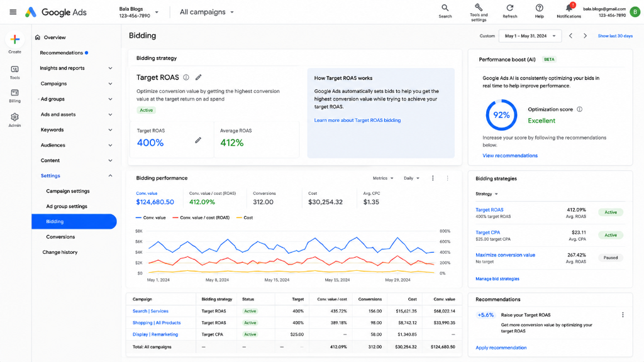This screenshot has height=362, width=644.
Task: Open Target CPA strategy link
Action: tap(487, 233)
